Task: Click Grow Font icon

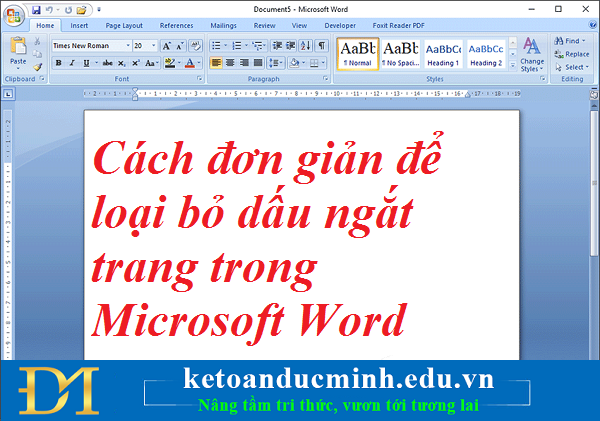Action: click(166, 46)
